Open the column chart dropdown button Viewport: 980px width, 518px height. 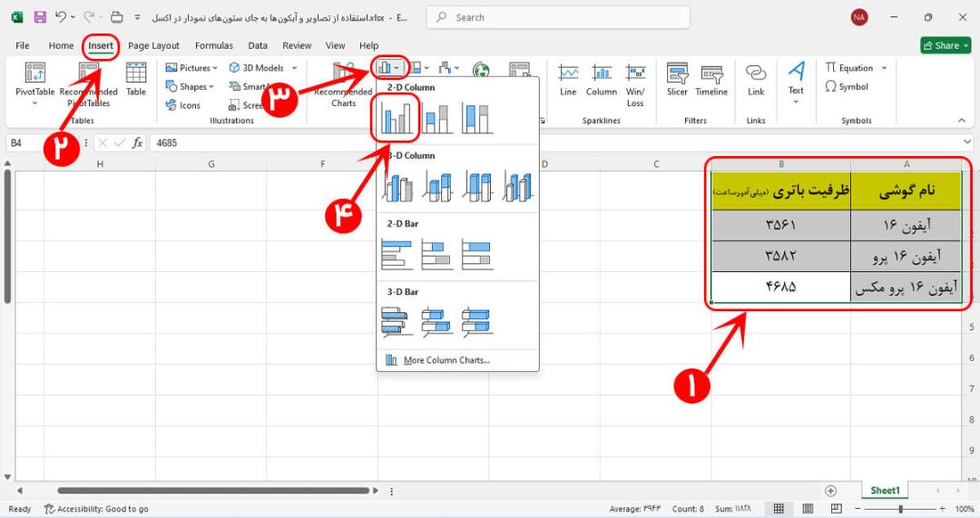coord(390,67)
